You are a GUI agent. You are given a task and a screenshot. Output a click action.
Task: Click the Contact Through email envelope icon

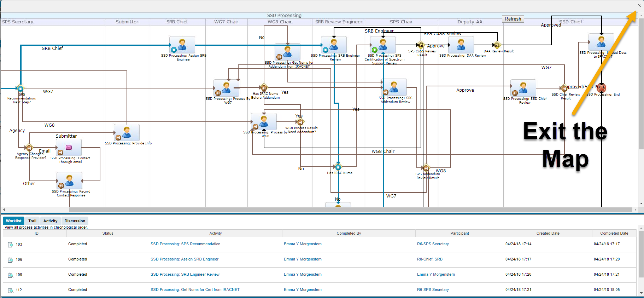tap(69, 147)
